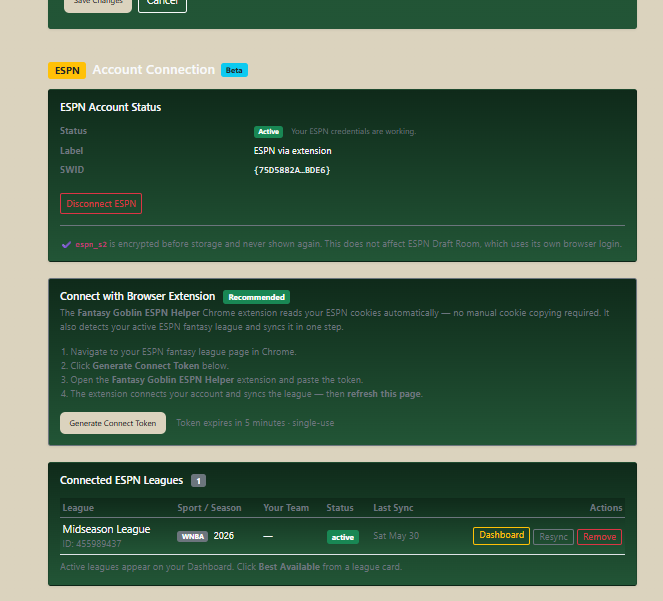Click the Midseason League name

(107, 529)
